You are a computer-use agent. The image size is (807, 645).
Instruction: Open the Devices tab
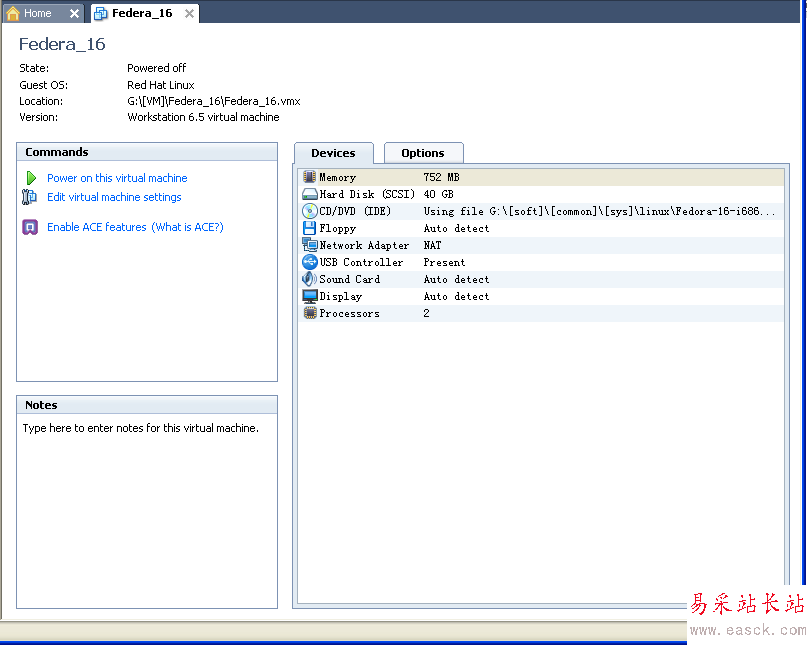333,153
